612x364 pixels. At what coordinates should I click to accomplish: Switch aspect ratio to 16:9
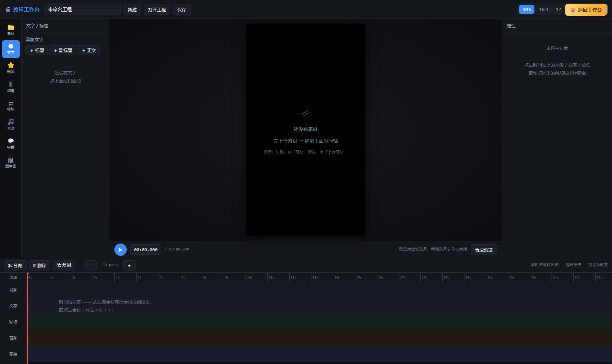[543, 9]
